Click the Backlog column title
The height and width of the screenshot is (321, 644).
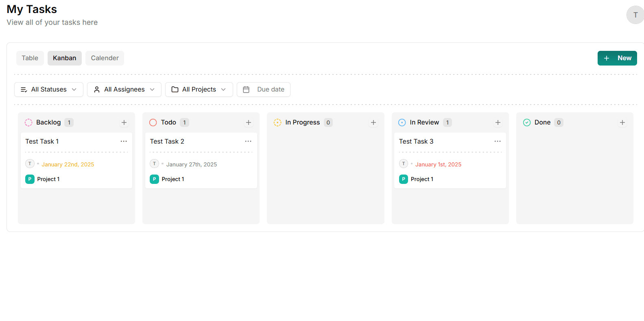point(48,122)
